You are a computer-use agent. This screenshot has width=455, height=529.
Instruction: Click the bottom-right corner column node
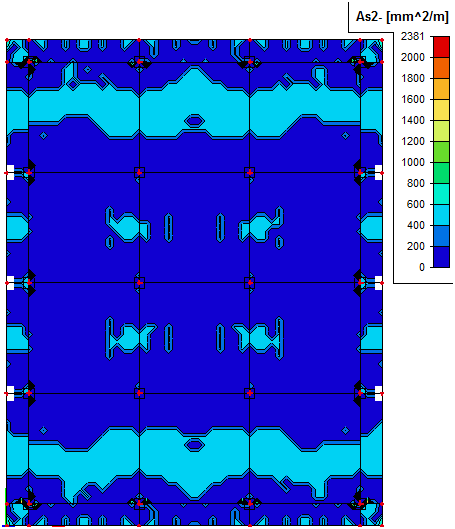coord(360,504)
